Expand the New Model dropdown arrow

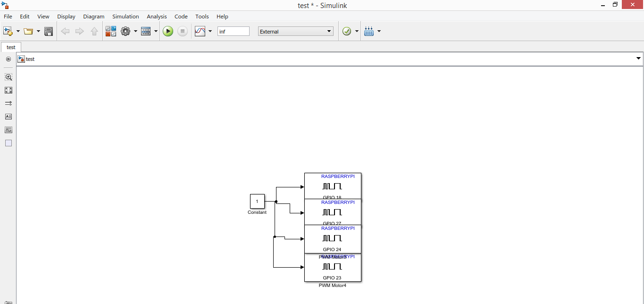coord(18,32)
